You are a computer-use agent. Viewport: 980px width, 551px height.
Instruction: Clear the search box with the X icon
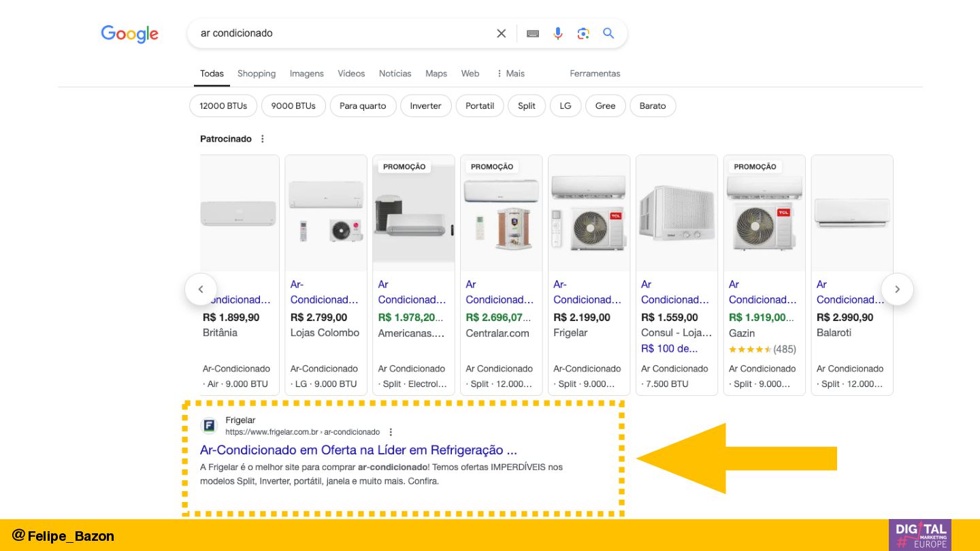502,33
